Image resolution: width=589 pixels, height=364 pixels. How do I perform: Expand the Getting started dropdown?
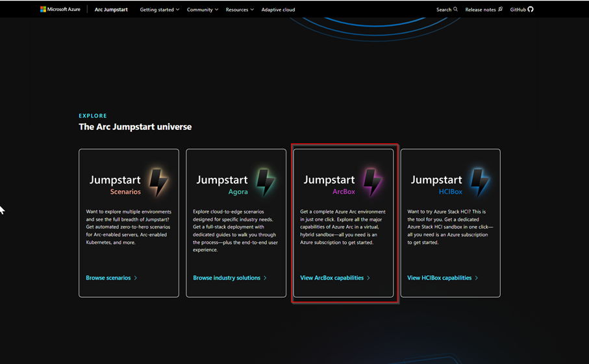click(159, 10)
